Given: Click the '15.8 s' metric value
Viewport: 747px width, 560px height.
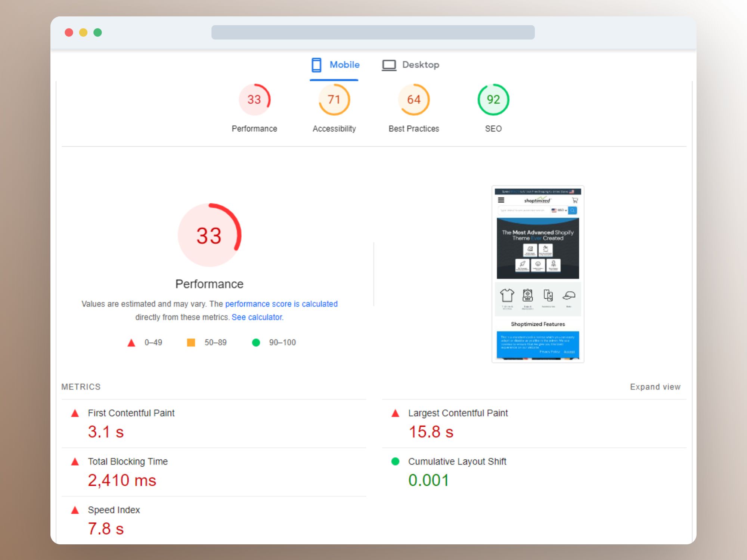Looking at the screenshot, I should pyautogui.click(x=431, y=432).
